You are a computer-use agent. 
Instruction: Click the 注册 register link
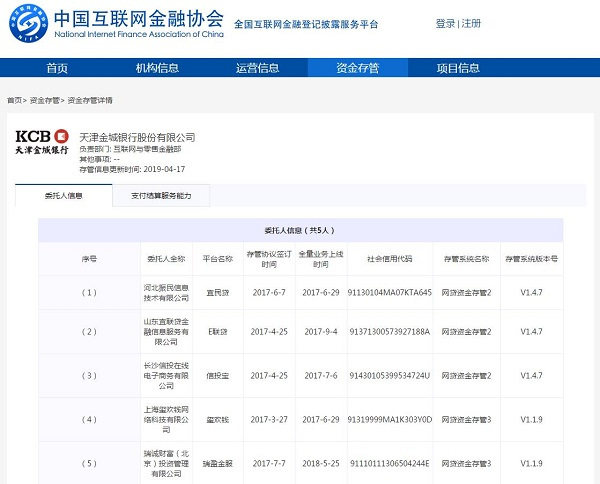471,24
